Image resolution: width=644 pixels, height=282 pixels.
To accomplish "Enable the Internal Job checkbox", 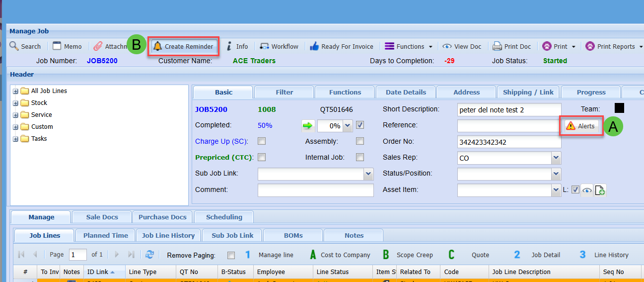I will click(x=360, y=157).
